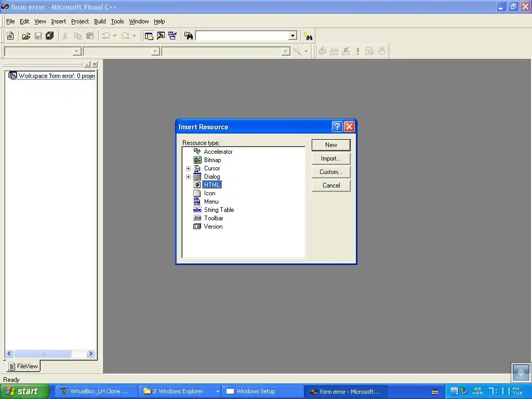Click the workspace pane horizontal scrollbar thumb
532x399 pixels.
pyautogui.click(x=43, y=353)
